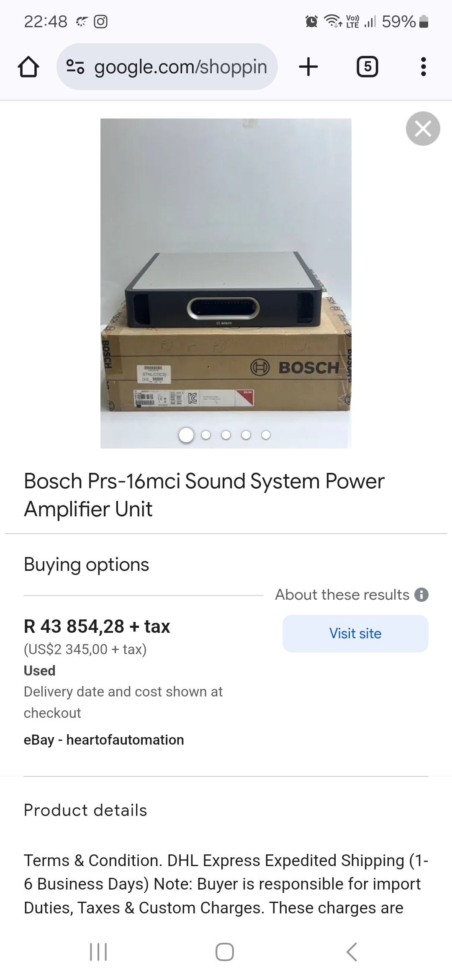Image resolution: width=452 pixels, height=980 pixels.
Task: Select the third image carousel dot
Action: point(226,435)
